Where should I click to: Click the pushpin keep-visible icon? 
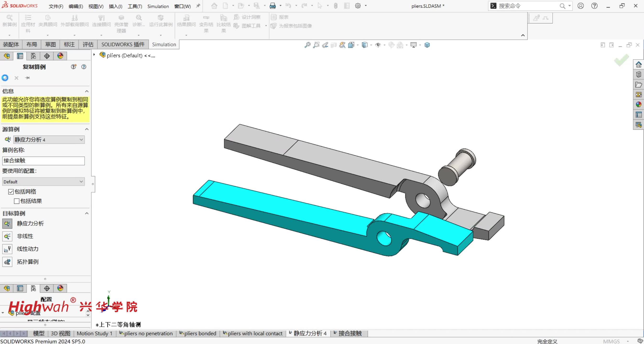click(27, 78)
